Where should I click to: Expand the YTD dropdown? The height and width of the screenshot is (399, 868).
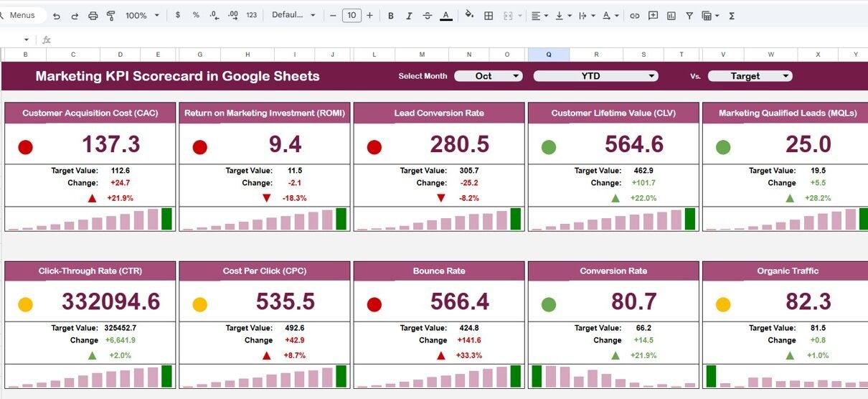pos(595,76)
